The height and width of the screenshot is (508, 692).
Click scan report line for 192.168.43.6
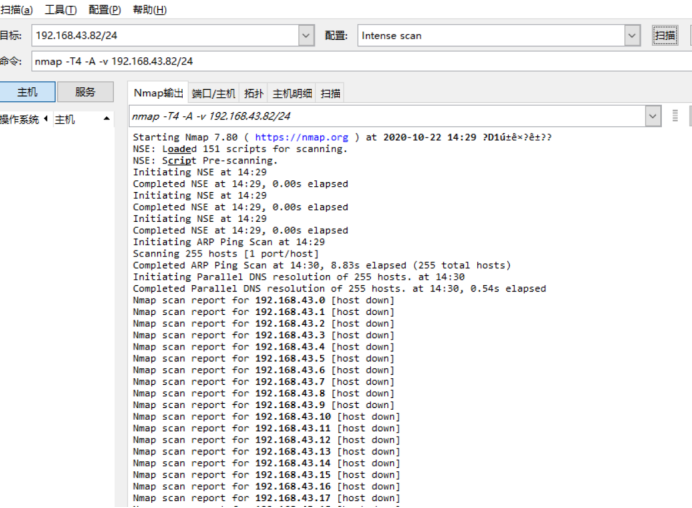click(263, 370)
